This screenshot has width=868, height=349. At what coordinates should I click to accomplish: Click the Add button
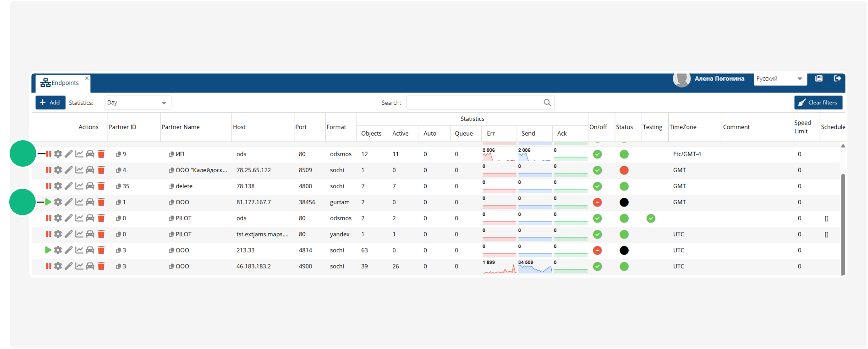[x=50, y=103]
